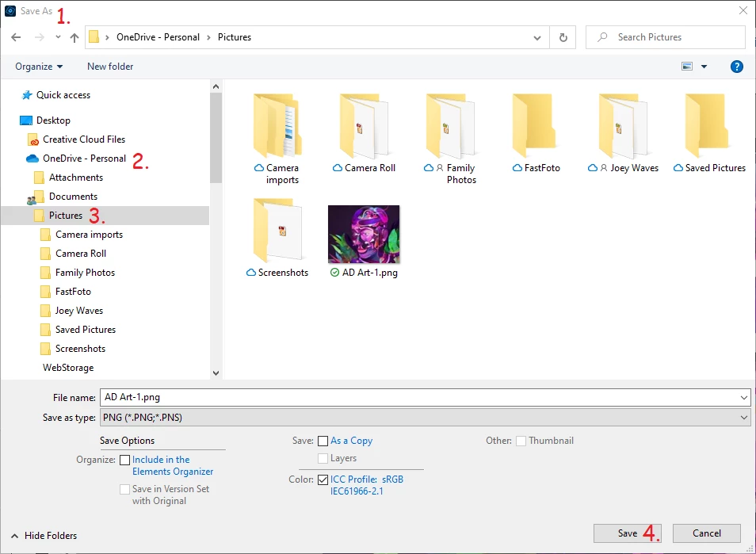Select Camera imports in the tree
Image resolution: width=756 pixels, height=554 pixels.
[x=89, y=235]
